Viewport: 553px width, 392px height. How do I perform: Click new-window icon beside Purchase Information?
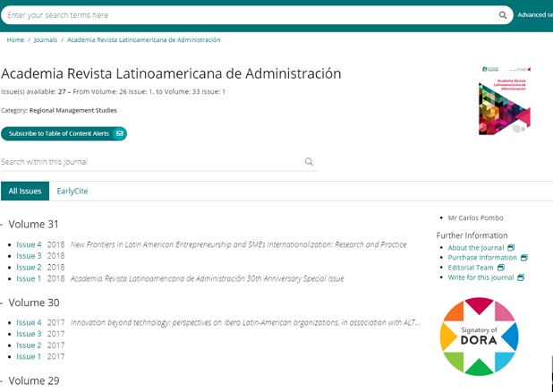click(x=524, y=258)
